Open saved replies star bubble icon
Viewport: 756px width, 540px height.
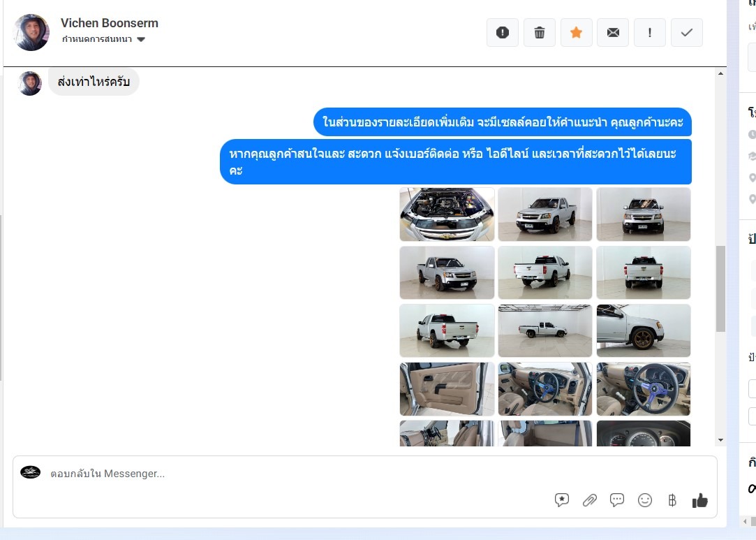pyautogui.click(x=562, y=500)
